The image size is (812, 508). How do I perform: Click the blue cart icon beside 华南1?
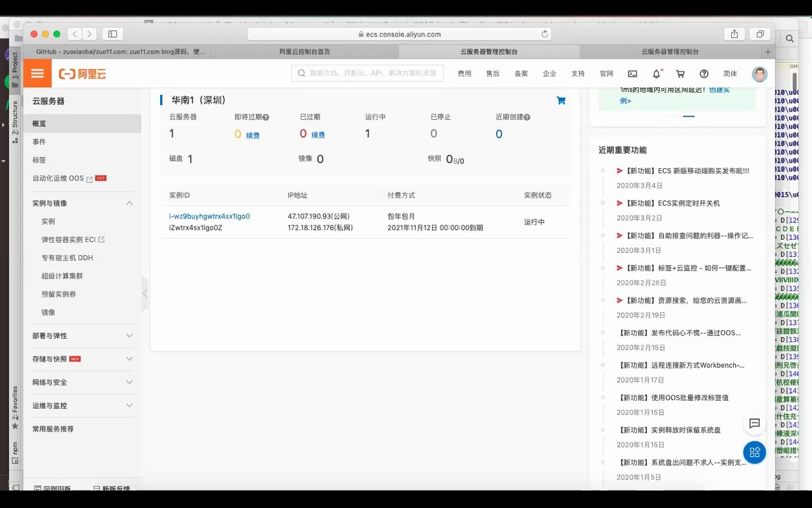[561, 100]
